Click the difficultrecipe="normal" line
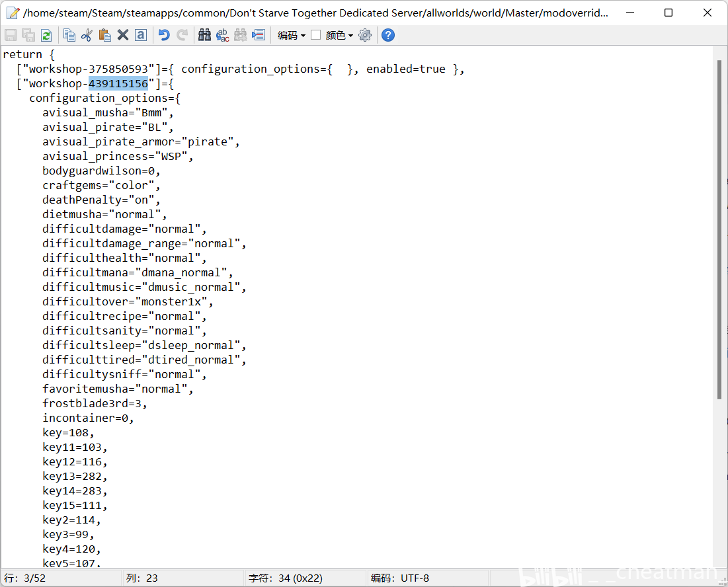Viewport: 728px width, 587px height. pyautogui.click(x=124, y=316)
